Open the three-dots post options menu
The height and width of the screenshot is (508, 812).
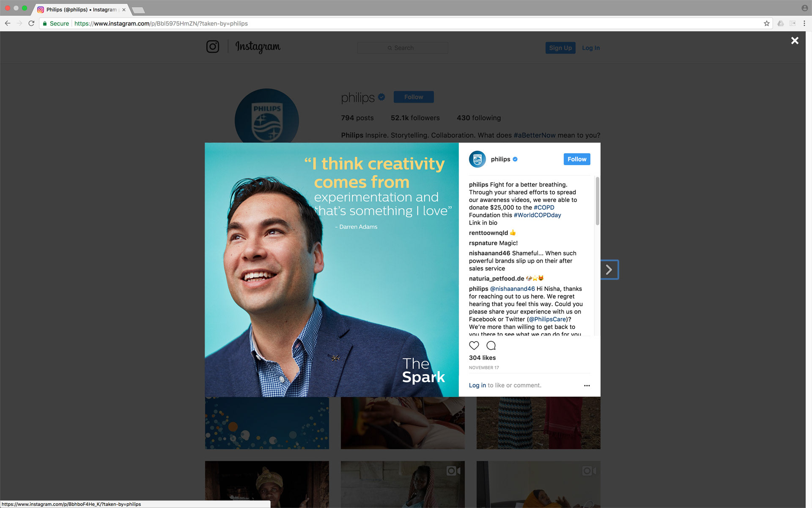tap(587, 386)
